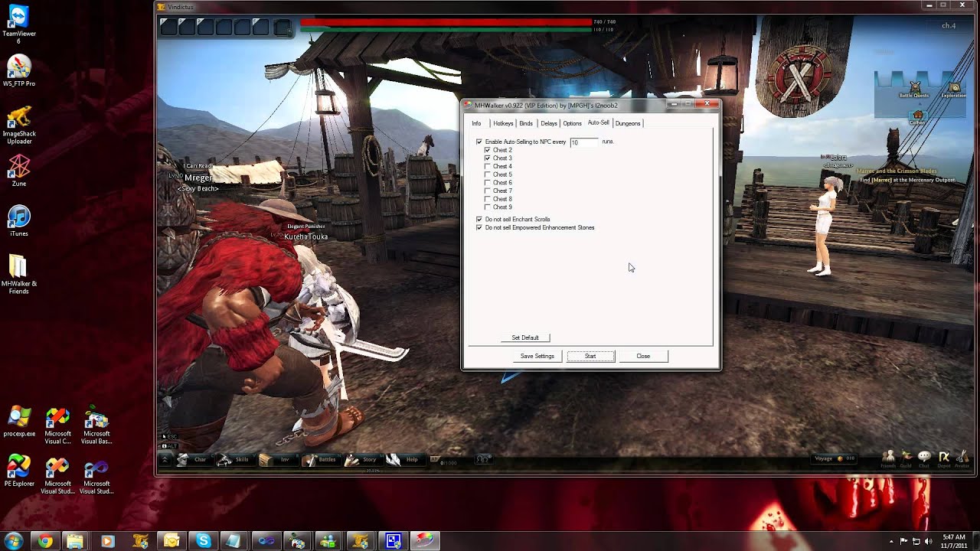The height and width of the screenshot is (551, 980).
Task: Open the Binds tab
Action: (526, 123)
